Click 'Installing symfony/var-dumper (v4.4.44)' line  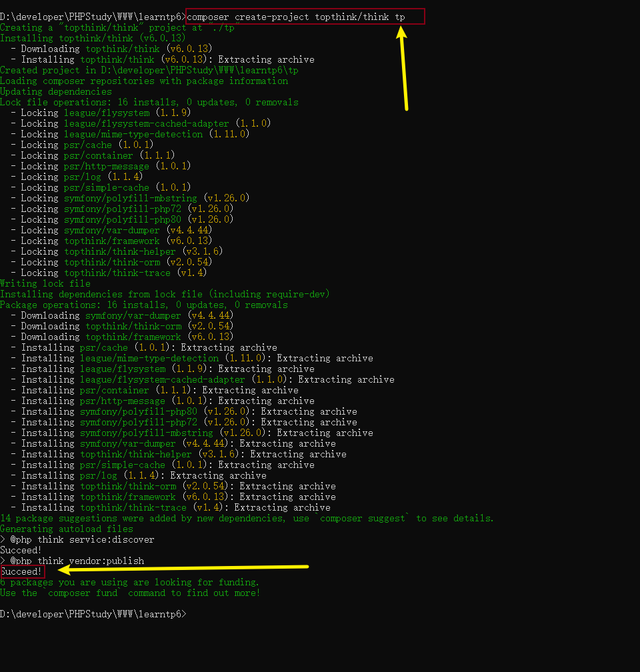tap(173, 444)
